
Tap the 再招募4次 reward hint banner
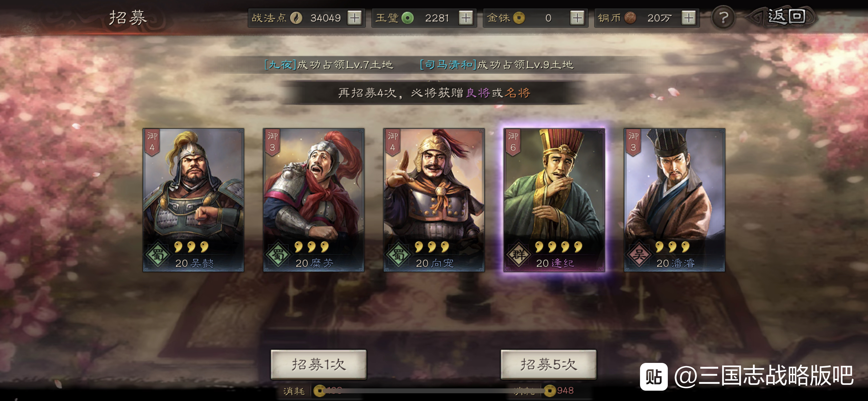point(434,93)
